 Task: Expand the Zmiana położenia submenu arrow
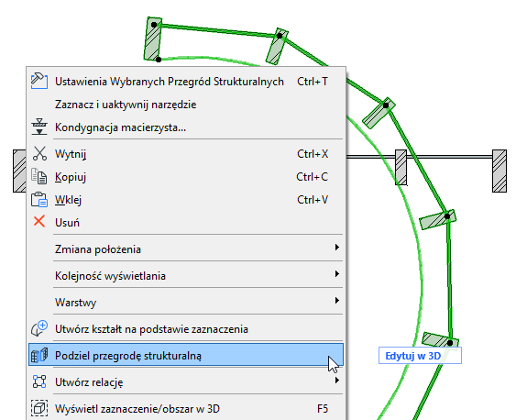click(x=336, y=248)
